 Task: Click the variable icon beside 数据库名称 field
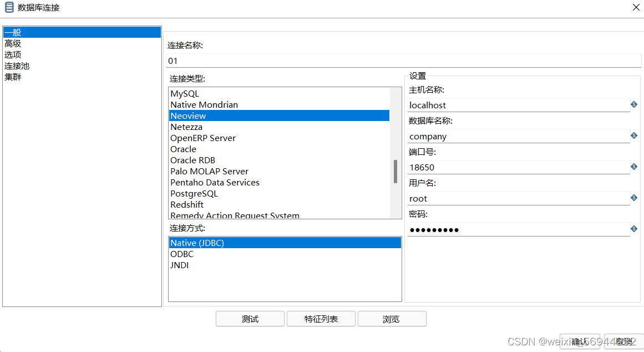pos(633,135)
